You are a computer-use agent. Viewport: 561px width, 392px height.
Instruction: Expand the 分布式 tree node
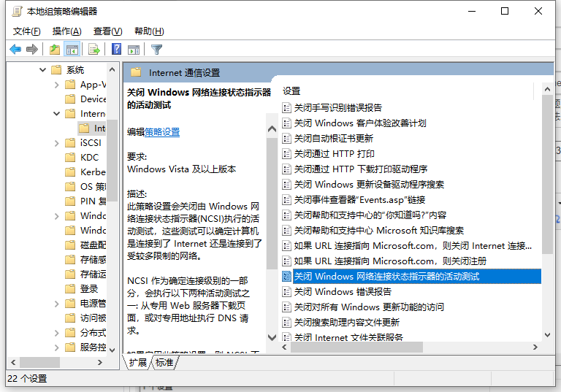[56, 333]
